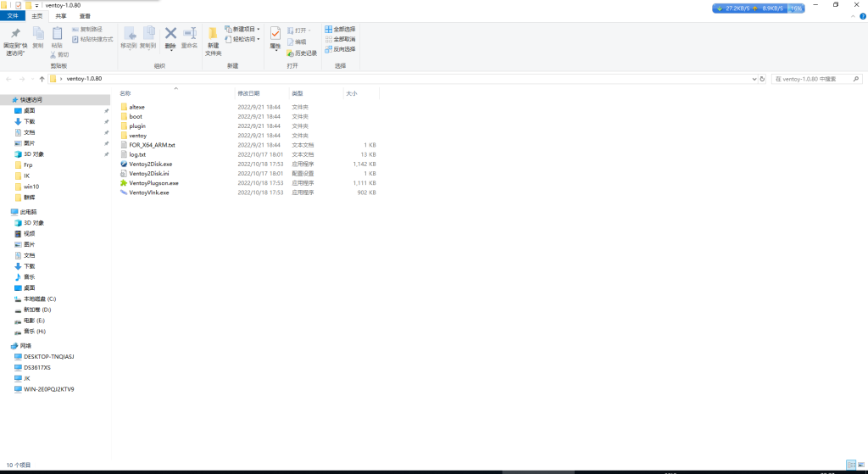868x474 pixels.
Task: Click the Pin to Quick access (固定到快速访问) icon
Action: click(x=15, y=33)
